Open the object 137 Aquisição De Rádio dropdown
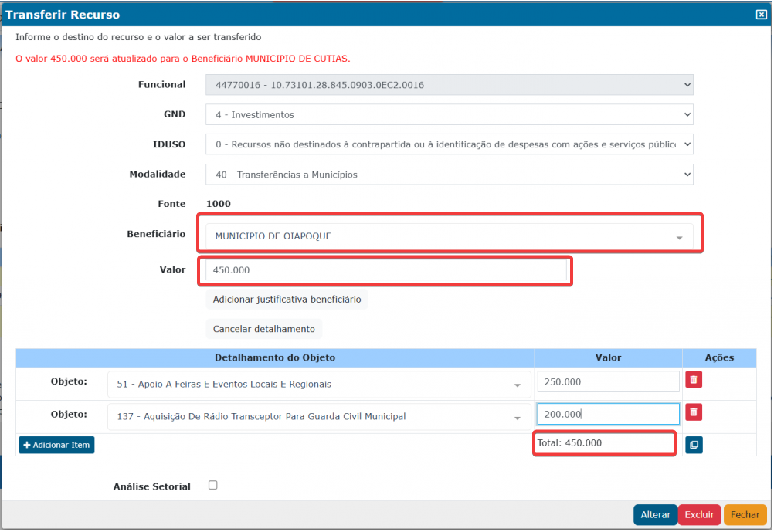The width and height of the screenshot is (774, 532). [x=319, y=417]
